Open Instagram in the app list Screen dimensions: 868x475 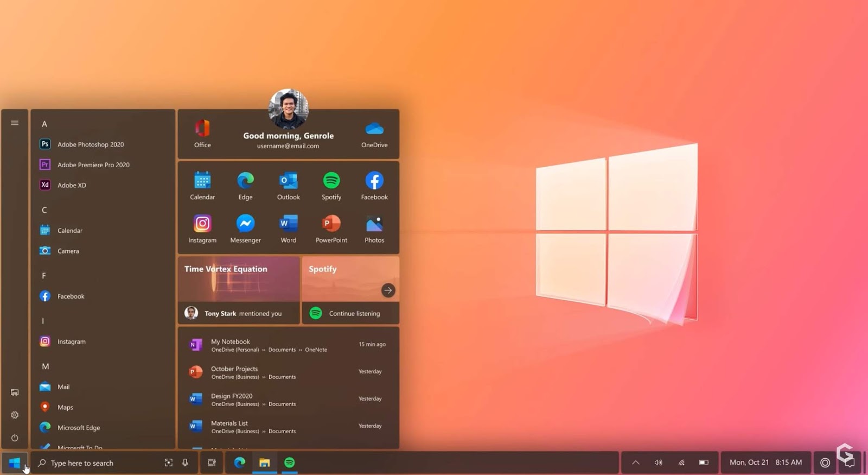63,341
